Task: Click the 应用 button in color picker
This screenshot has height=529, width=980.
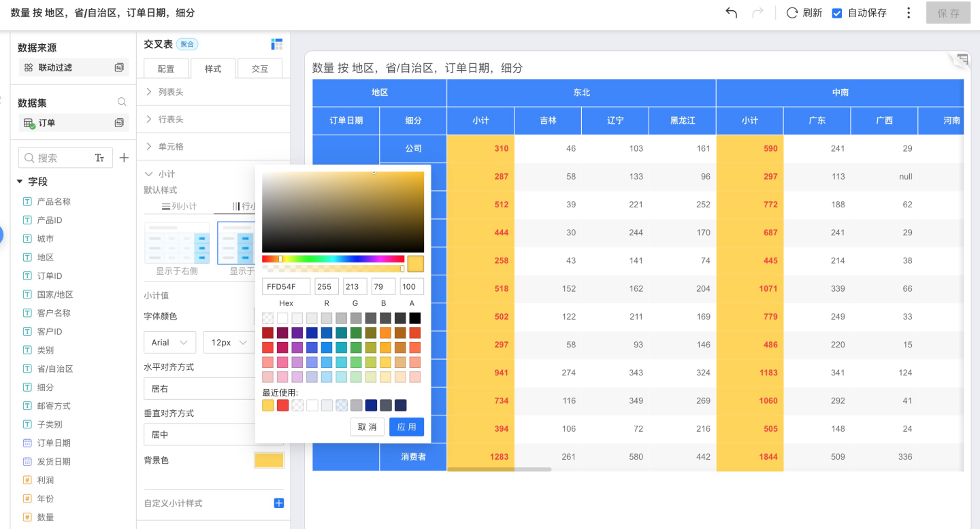Action: [x=406, y=427]
